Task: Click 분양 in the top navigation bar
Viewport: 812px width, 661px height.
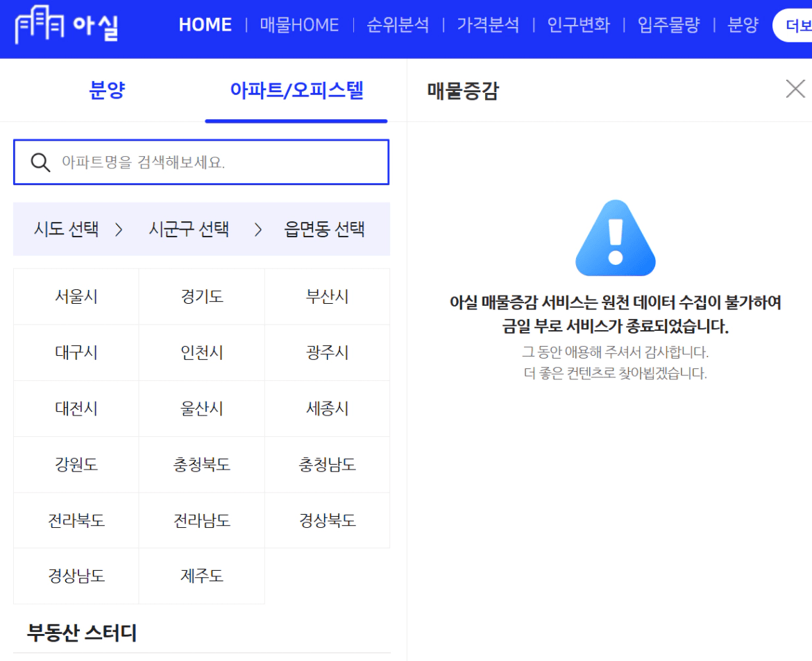Action: 743,25
